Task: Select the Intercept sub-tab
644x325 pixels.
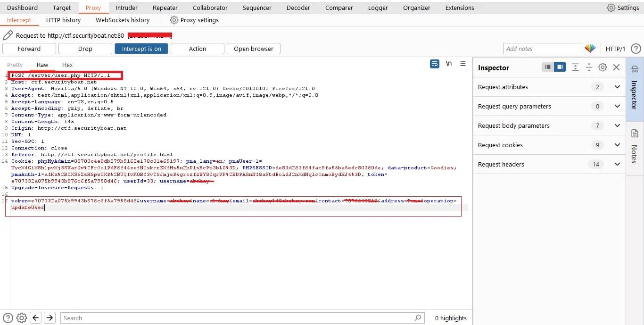Action: pos(19,20)
